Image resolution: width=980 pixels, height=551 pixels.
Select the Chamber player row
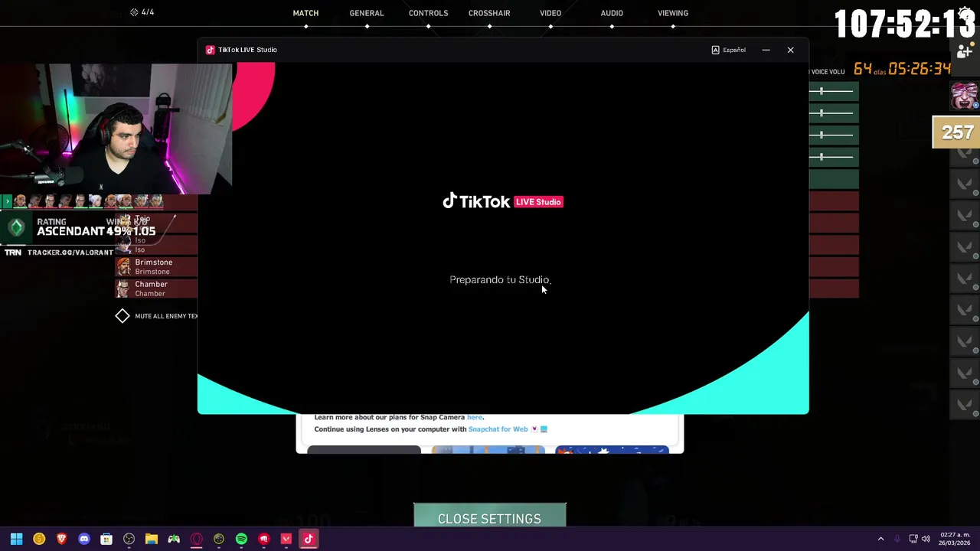point(156,289)
